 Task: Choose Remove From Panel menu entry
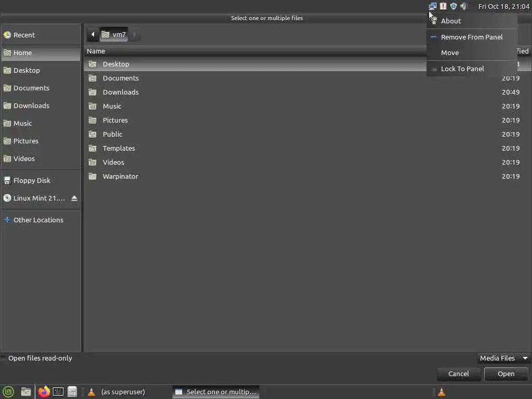(472, 37)
